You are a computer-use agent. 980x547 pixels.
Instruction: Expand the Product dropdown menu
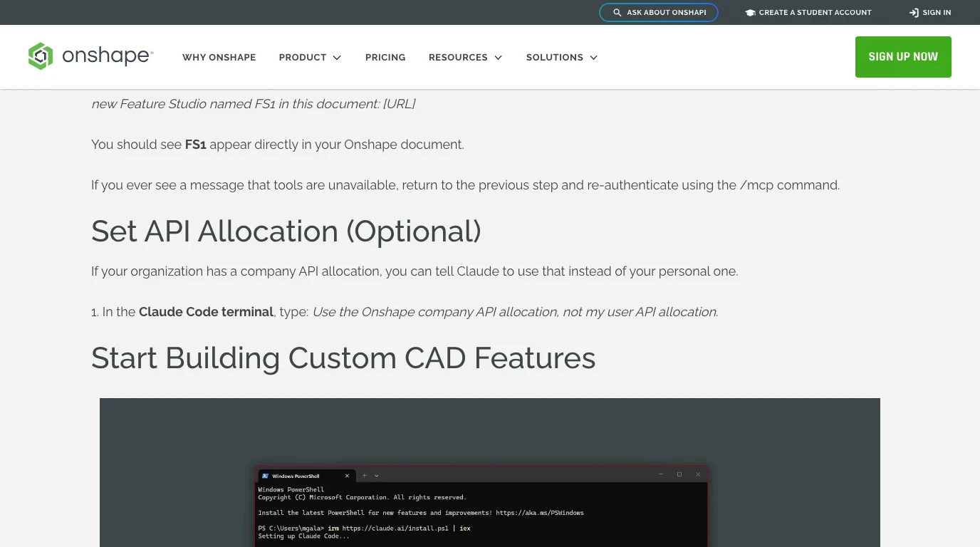(310, 57)
